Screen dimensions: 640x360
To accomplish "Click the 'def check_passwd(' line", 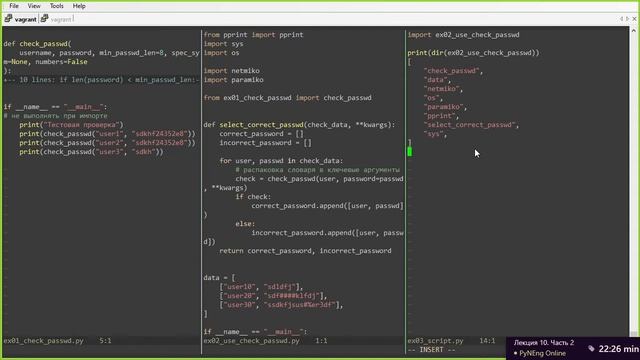I will coord(38,44).
